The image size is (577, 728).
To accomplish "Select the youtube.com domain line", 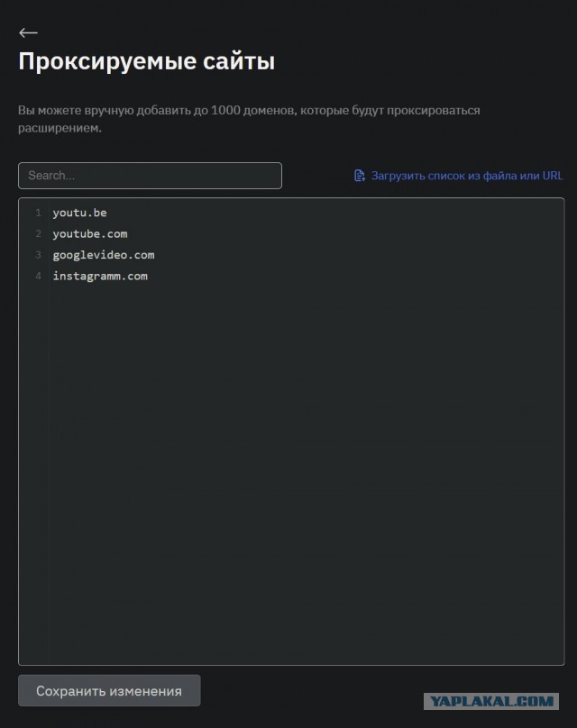I will tap(89, 234).
